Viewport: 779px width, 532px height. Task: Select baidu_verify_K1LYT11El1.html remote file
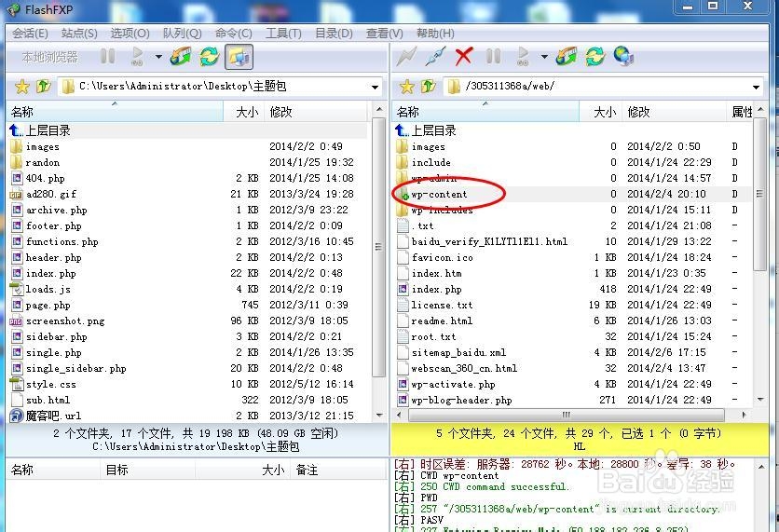(x=573, y=241)
